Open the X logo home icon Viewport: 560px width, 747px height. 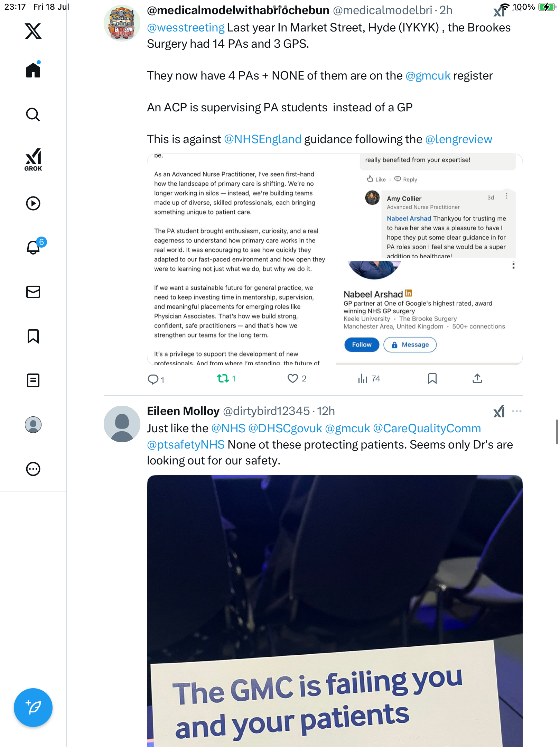click(33, 31)
